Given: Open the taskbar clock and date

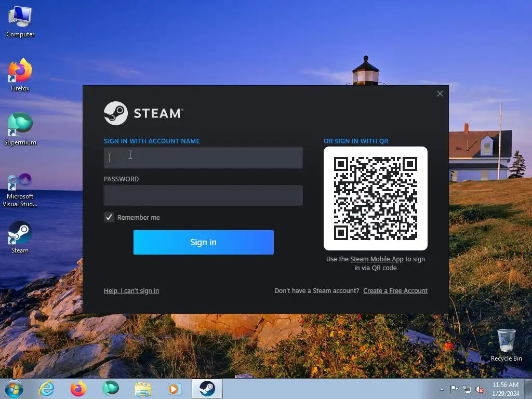Looking at the screenshot, I should (505, 389).
